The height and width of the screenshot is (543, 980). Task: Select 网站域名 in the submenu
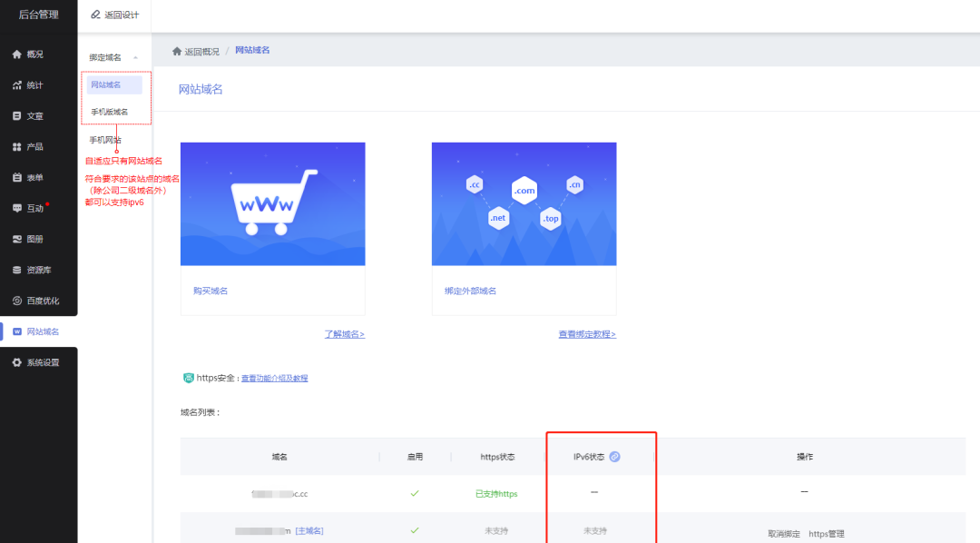click(x=106, y=84)
